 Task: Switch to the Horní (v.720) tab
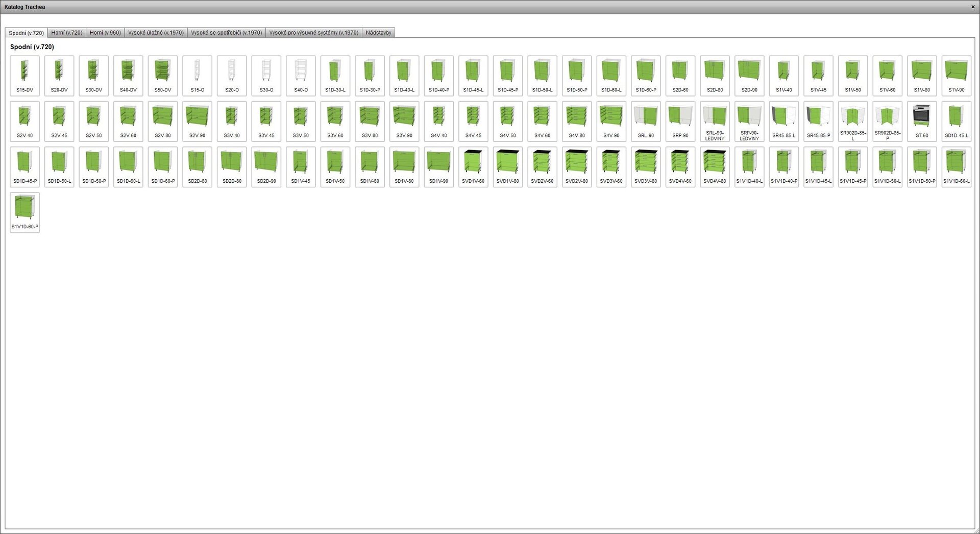[x=66, y=33]
